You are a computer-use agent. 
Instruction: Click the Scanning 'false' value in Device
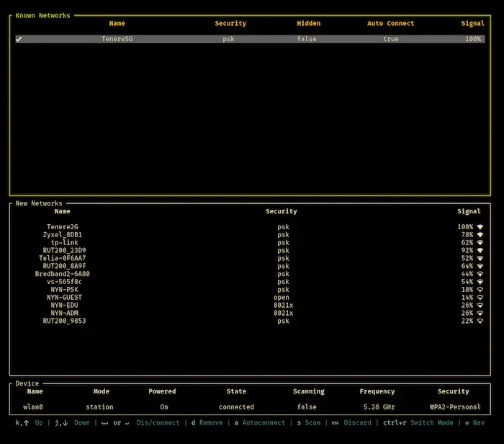coord(308,407)
